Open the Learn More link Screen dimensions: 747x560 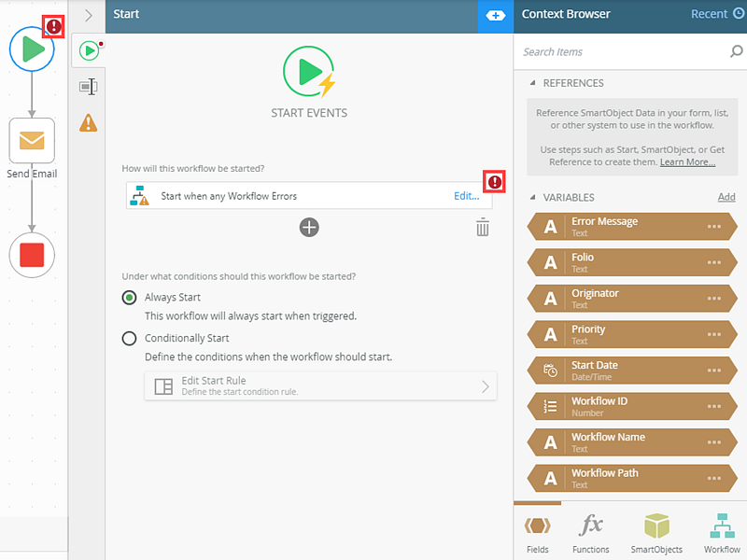[x=687, y=161]
